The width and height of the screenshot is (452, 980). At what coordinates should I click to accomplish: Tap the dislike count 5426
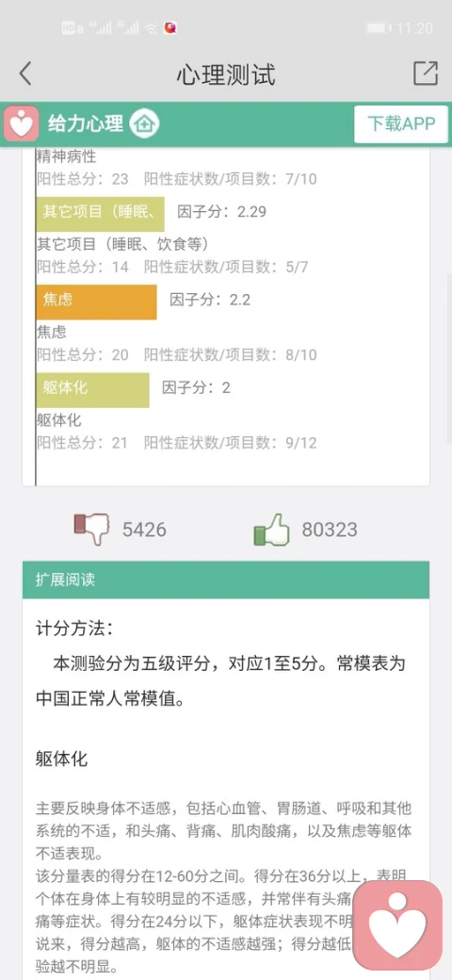point(144,530)
